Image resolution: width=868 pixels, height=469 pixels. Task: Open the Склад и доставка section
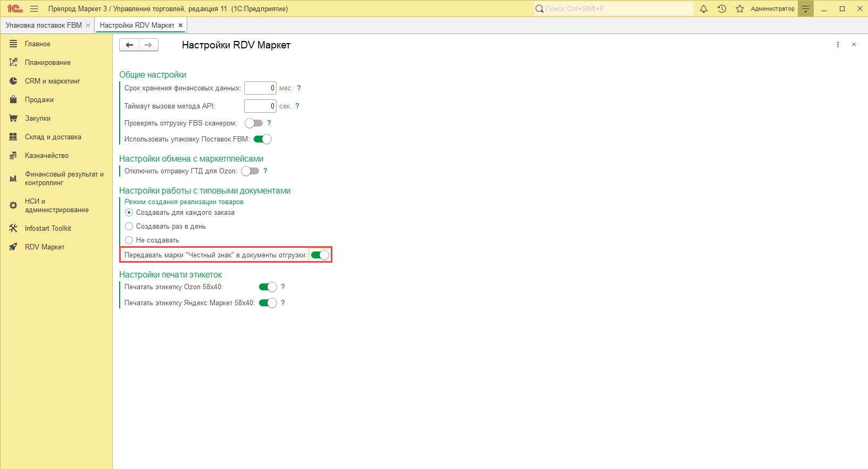53,137
